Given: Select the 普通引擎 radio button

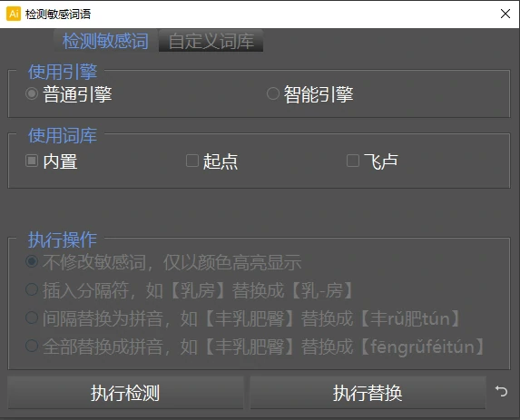Looking at the screenshot, I should pyautogui.click(x=32, y=93).
